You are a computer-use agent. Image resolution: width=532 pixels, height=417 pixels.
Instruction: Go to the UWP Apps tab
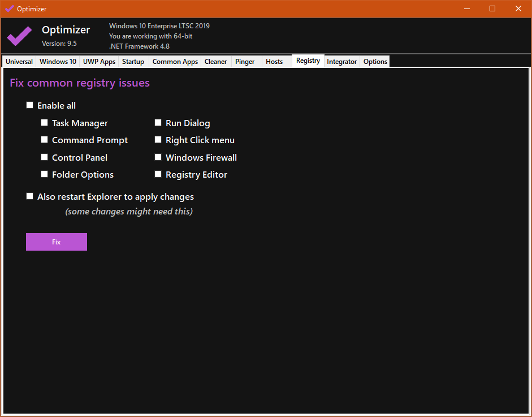(x=99, y=62)
